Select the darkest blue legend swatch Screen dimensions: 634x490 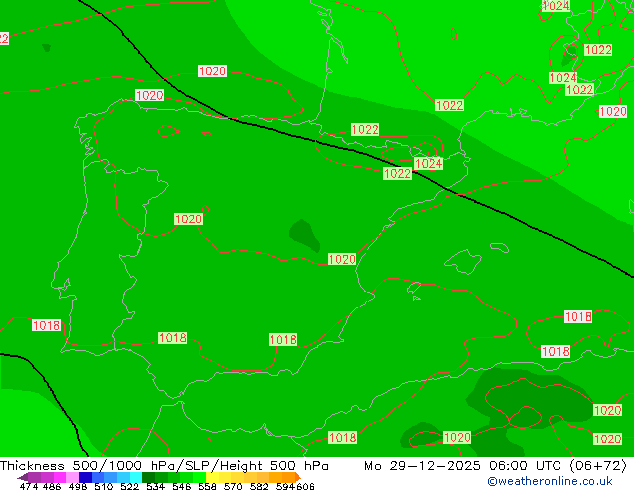point(85,477)
